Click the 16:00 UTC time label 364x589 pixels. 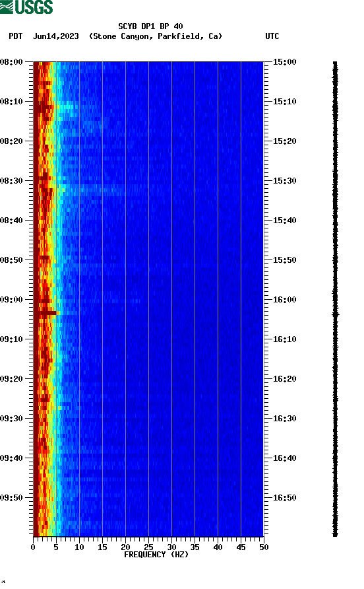click(x=284, y=300)
